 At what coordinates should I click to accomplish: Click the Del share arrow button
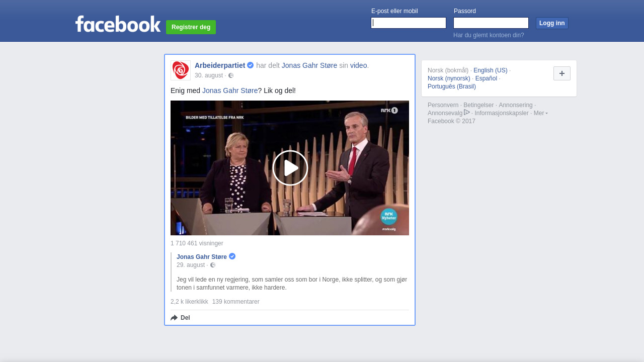[180, 318]
